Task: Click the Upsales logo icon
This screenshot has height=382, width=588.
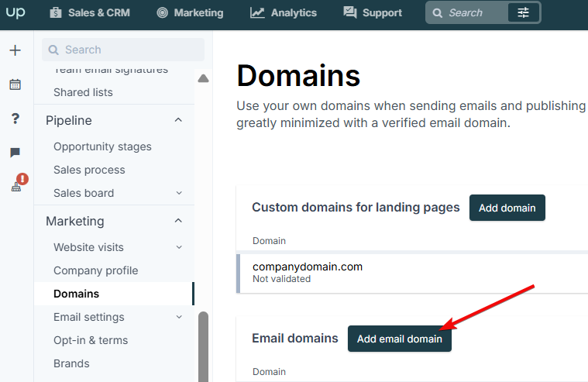Action: click(x=15, y=12)
